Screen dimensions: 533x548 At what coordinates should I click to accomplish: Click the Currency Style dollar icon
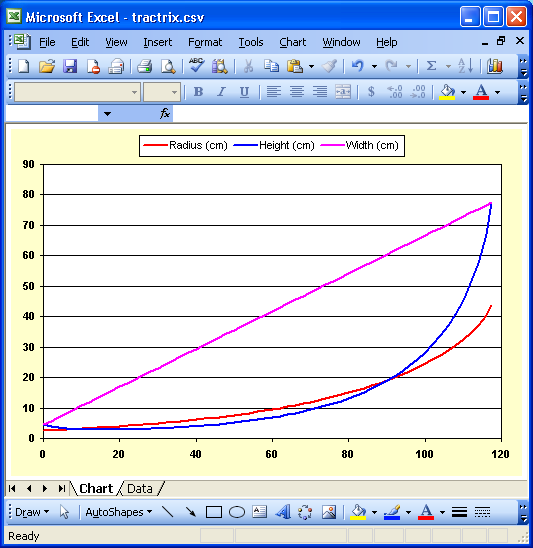(x=371, y=92)
